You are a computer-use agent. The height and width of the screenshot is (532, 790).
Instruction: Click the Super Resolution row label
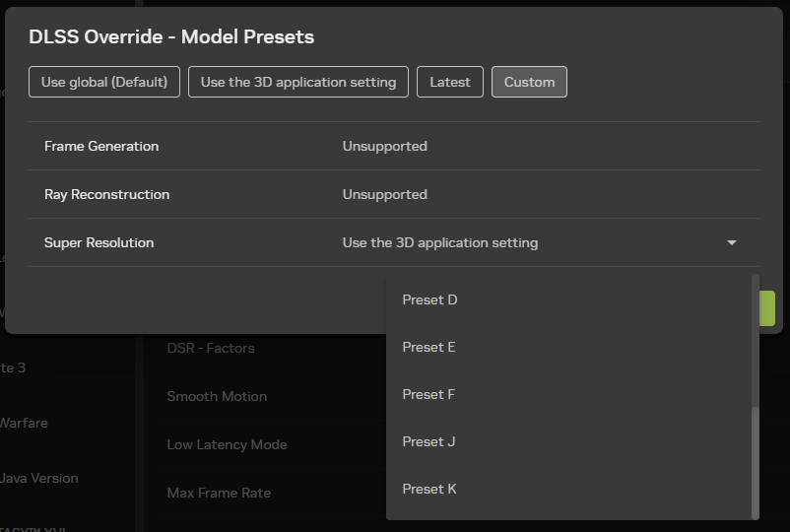(99, 242)
